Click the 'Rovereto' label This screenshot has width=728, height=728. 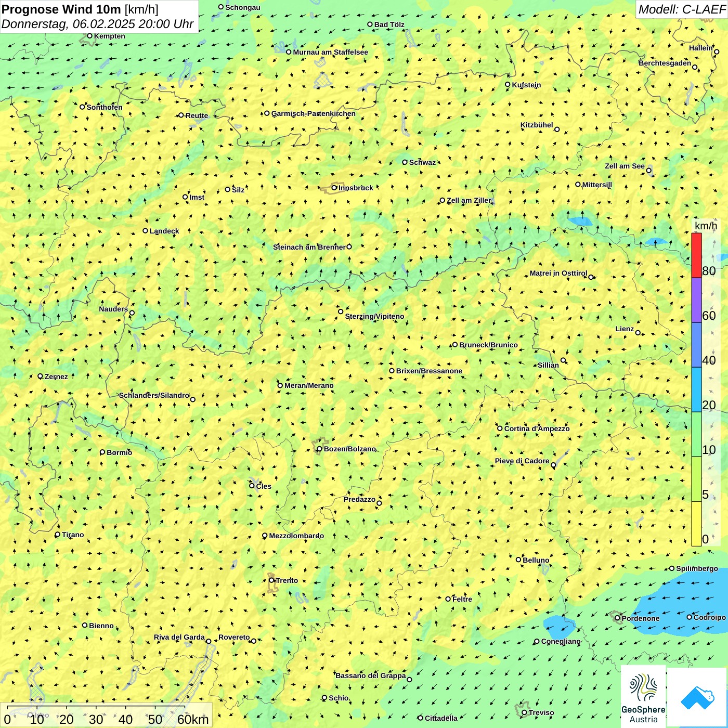coord(234,637)
